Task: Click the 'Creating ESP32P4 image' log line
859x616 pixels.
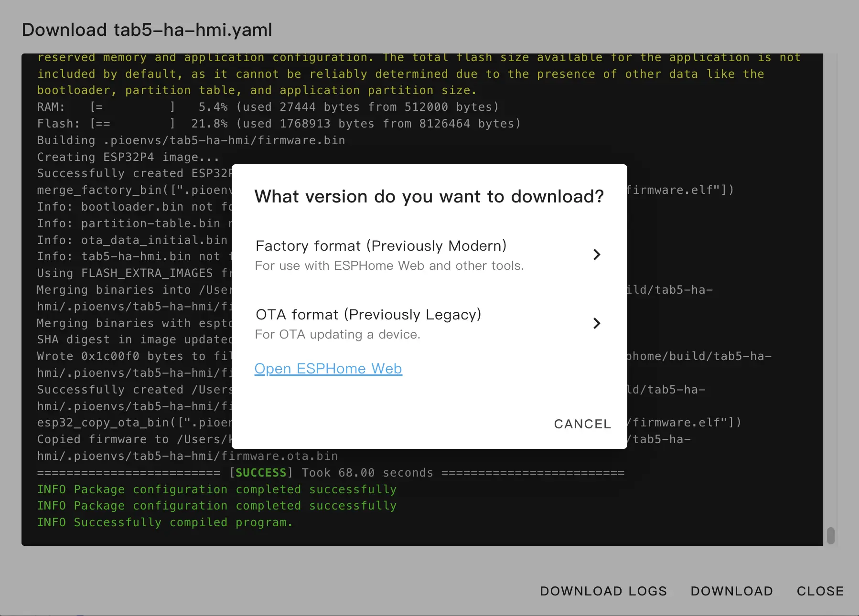Action: click(x=128, y=157)
